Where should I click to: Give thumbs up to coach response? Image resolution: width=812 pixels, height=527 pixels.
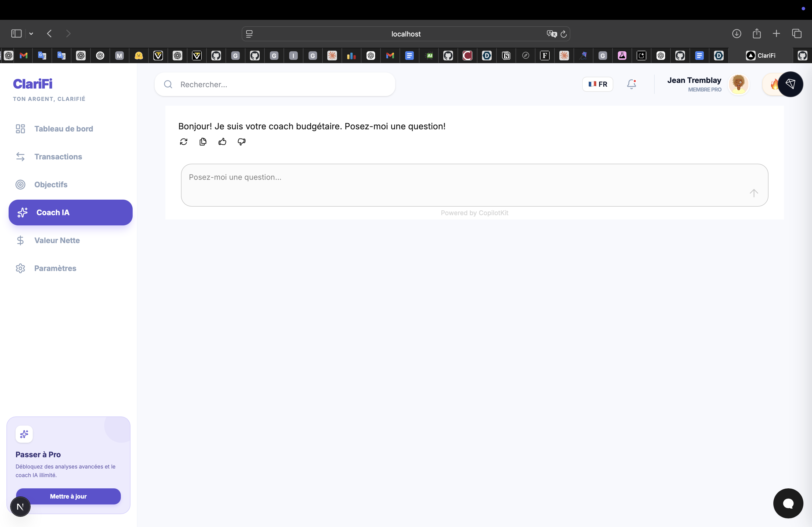pos(222,142)
